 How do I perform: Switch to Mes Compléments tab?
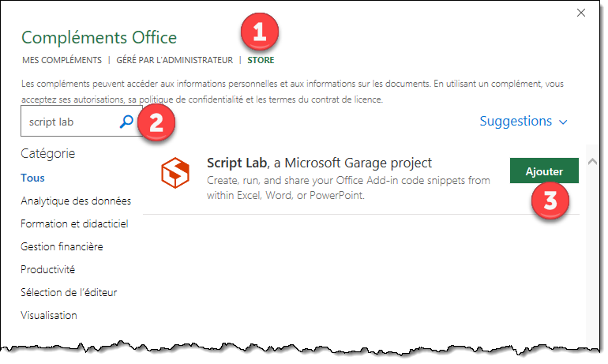point(61,60)
